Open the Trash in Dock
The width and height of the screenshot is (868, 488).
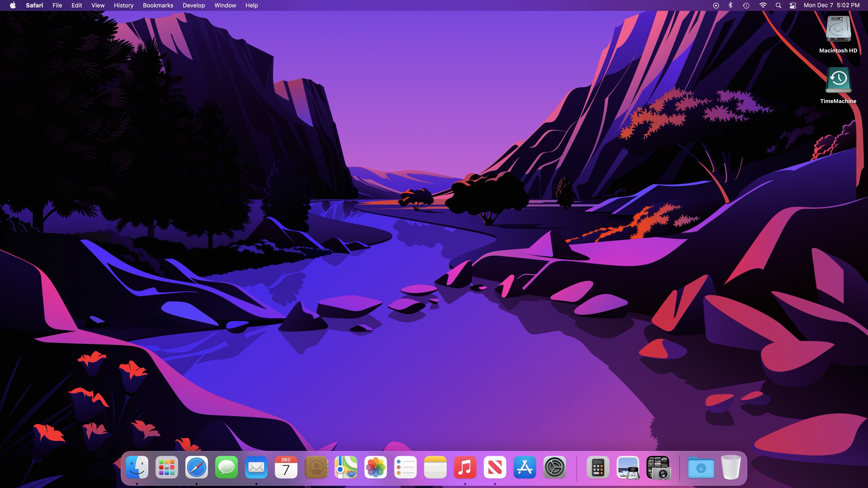tap(731, 467)
